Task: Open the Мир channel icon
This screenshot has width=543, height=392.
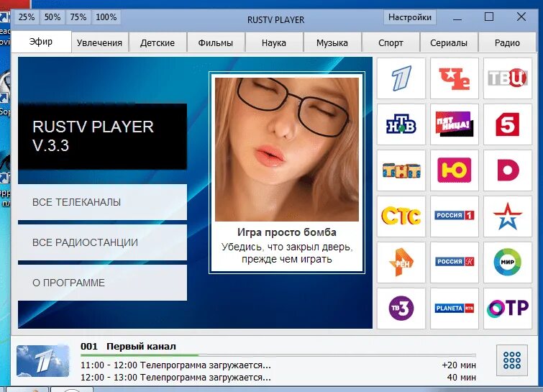Action: (508, 263)
